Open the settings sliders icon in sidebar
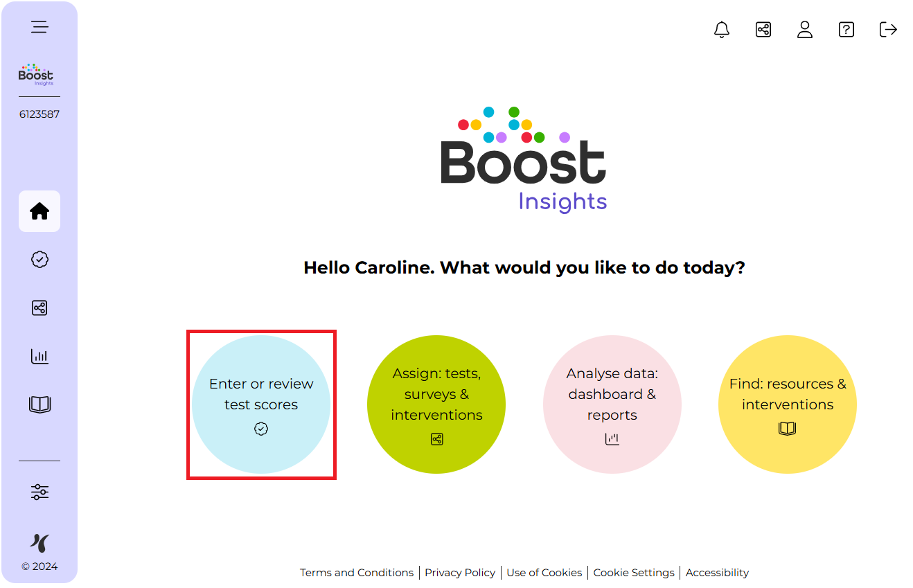 click(x=39, y=492)
